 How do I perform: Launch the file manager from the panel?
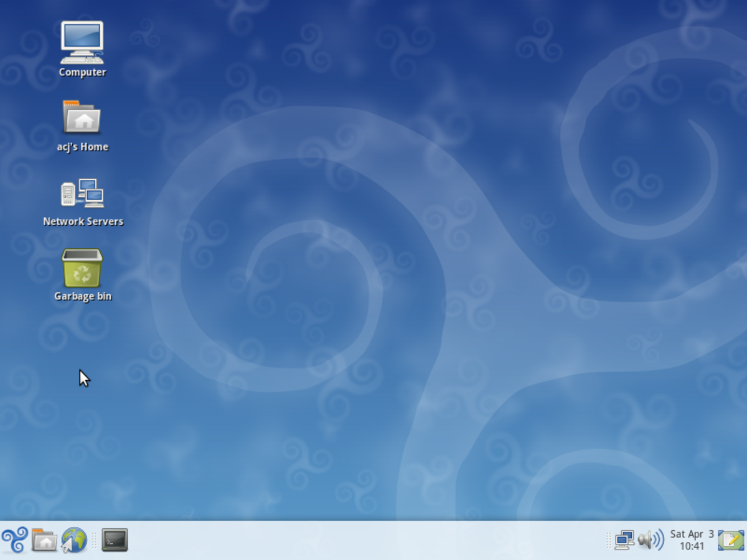[44, 539]
